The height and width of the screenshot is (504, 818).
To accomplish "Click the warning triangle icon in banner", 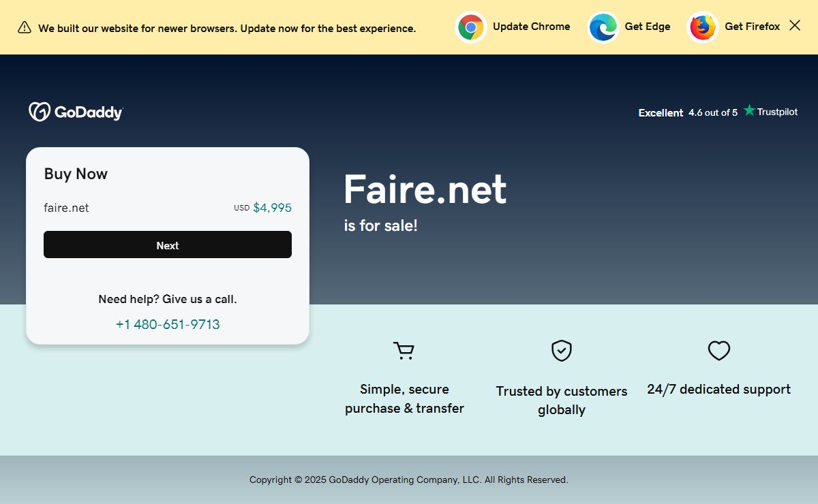I will (25, 28).
